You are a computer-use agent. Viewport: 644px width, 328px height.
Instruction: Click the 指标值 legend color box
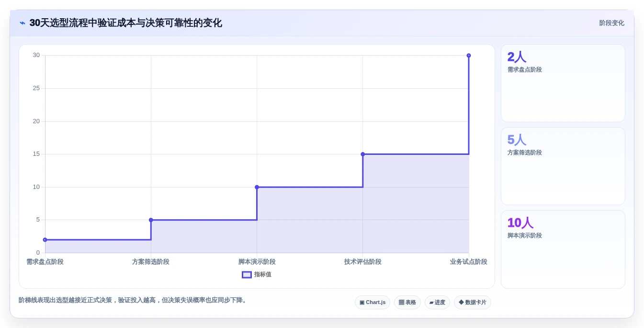[247, 275]
